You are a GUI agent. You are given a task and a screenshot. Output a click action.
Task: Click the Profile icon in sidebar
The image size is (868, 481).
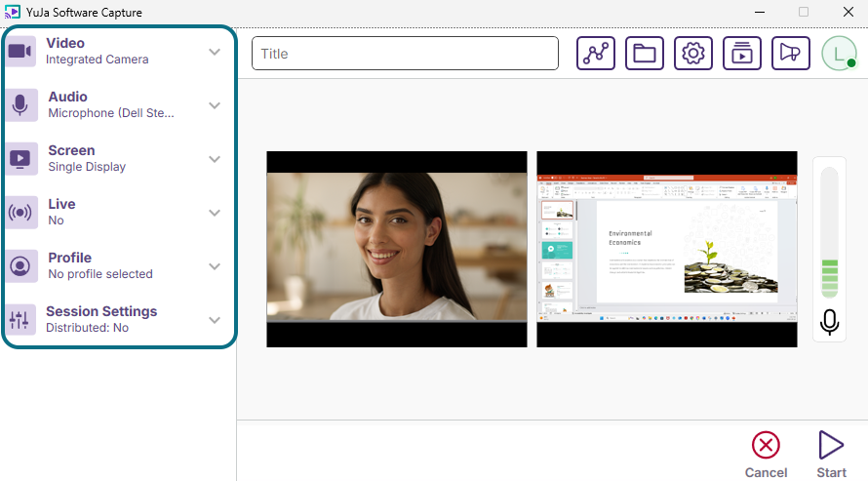click(x=21, y=266)
